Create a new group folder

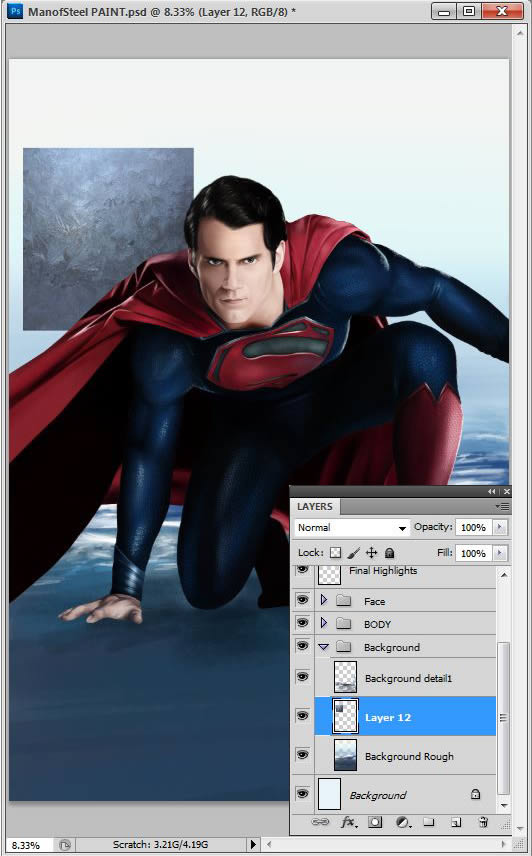pyautogui.click(x=429, y=822)
